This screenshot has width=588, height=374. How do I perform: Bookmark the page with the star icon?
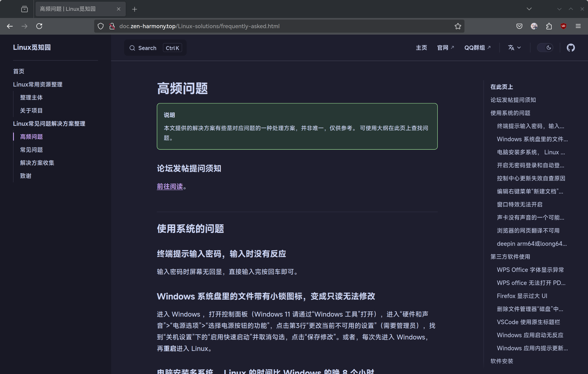(457, 26)
